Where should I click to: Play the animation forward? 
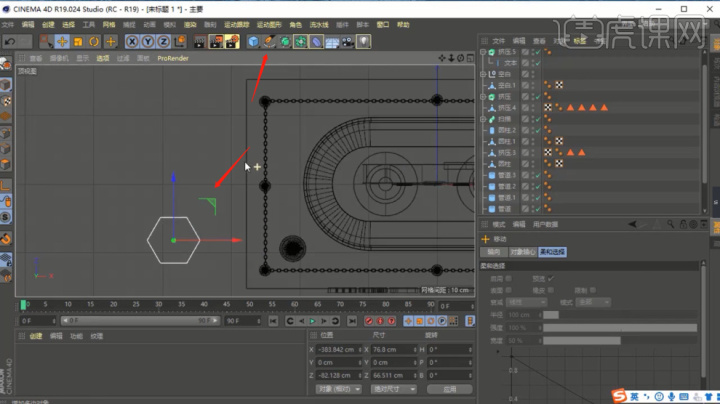[x=312, y=321]
